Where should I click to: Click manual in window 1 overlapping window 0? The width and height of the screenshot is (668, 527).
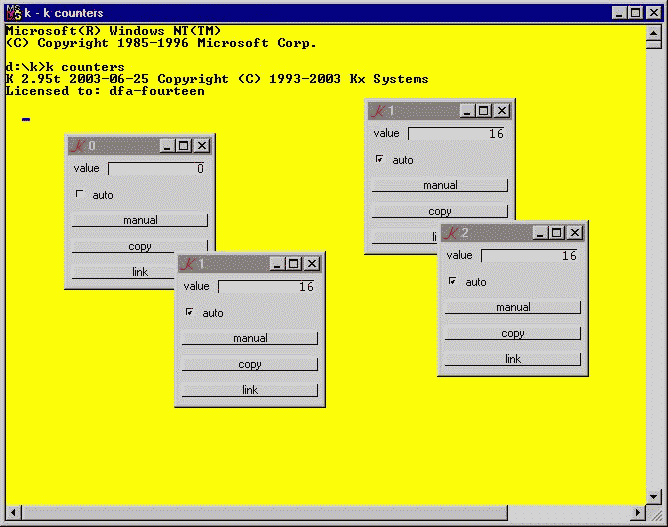250,338
